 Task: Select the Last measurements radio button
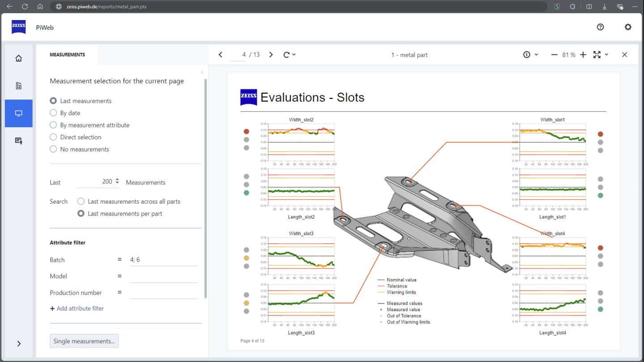[53, 101]
